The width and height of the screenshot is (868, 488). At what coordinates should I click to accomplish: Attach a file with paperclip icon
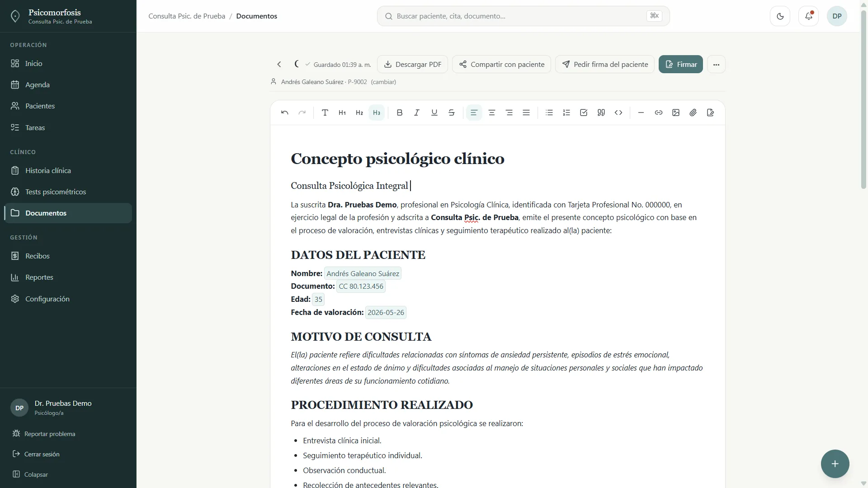click(x=693, y=113)
